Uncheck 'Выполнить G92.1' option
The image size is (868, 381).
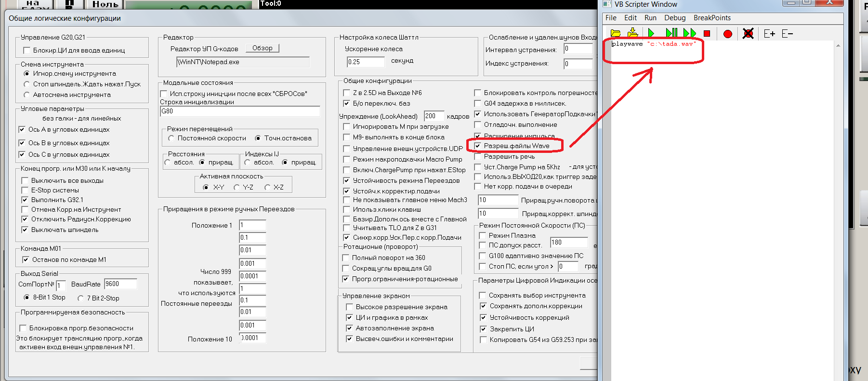coord(25,200)
